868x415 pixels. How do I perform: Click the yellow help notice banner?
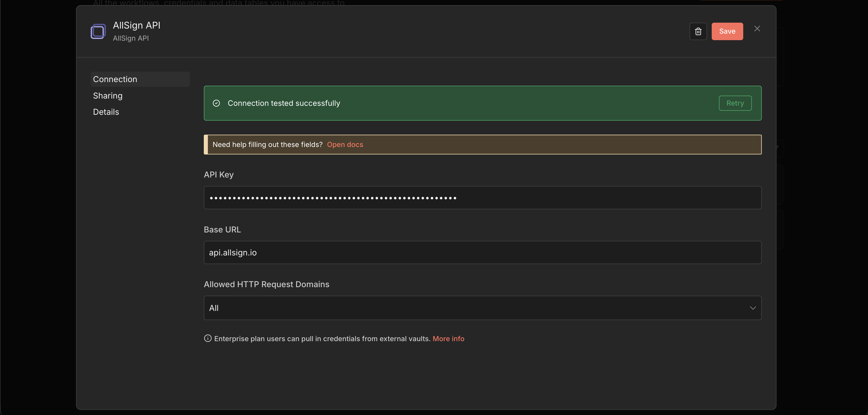539,144
